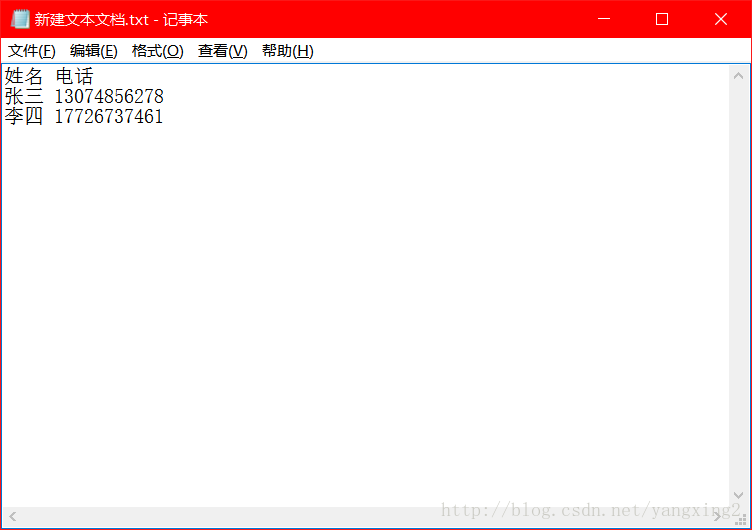The image size is (752, 530).
Task: Place cursor on 姓名 header text
Action: (x=24, y=76)
